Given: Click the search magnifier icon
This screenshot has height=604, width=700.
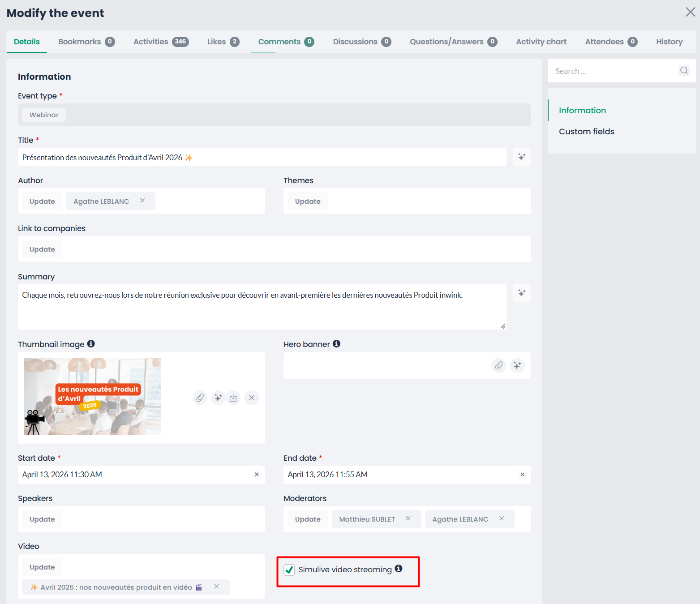Looking at the screenshot, I should point(684,71).
